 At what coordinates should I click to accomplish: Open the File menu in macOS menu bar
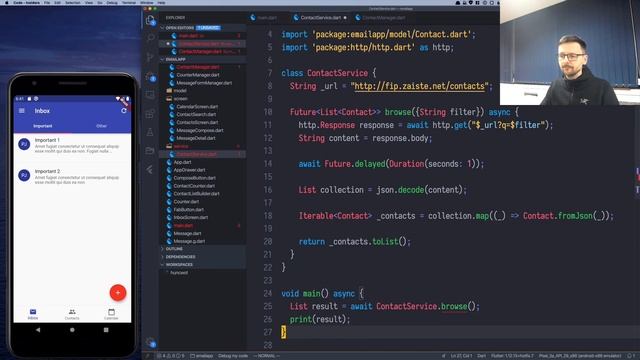point(47,2)
